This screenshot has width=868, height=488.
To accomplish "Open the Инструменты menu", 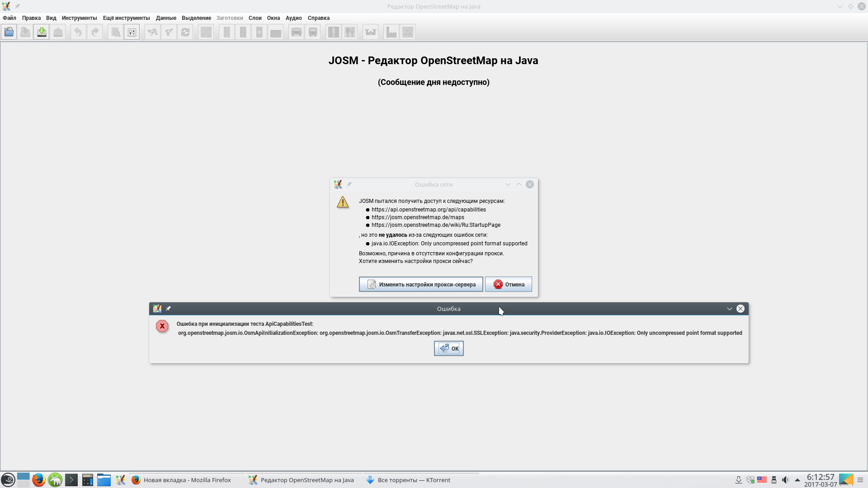I will coord(80,18).
